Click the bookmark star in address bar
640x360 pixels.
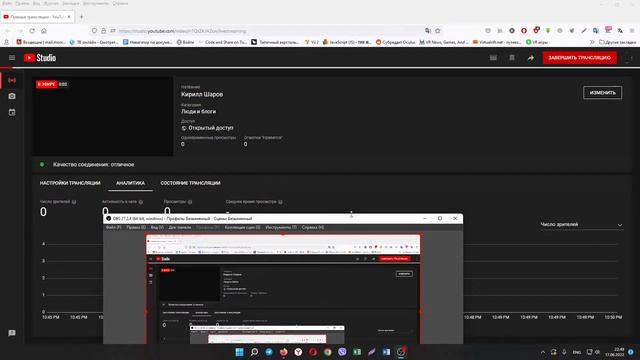pyautogui.click(x=438, y=31)
